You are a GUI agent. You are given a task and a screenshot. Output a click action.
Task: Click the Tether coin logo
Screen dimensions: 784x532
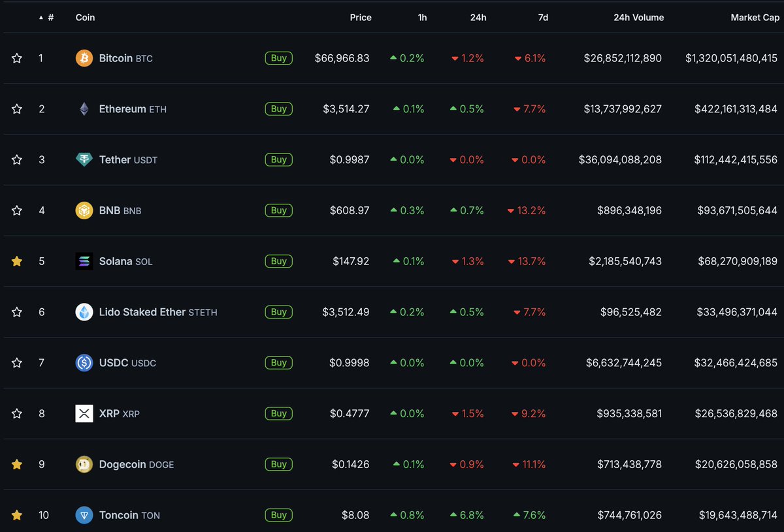coord(84,159)
